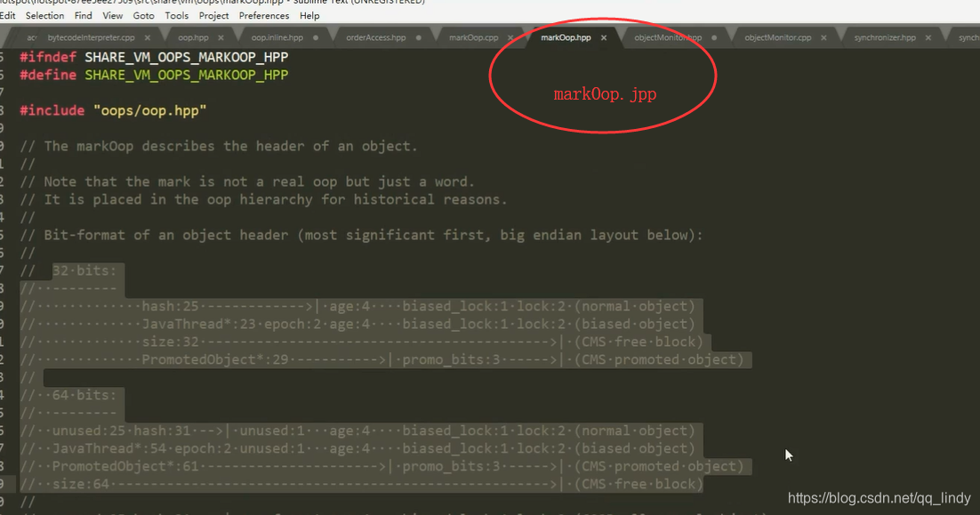Click the '64 bits:' comment line
Screen dimensions: 980x515
[68, 395]
